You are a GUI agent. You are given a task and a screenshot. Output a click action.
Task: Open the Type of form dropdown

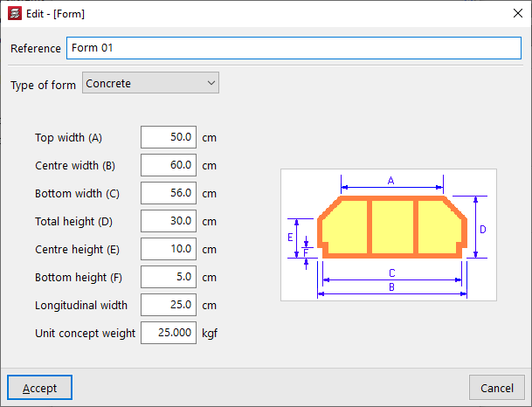click(150, 84)
